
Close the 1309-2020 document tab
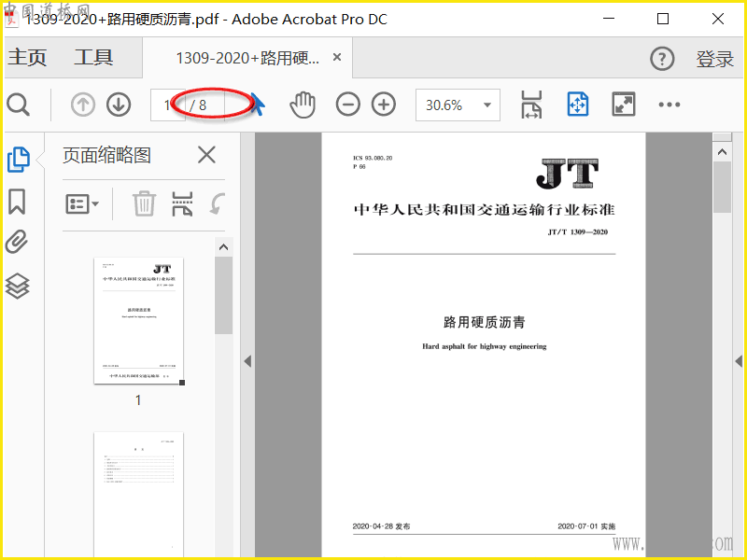point(337,57)
